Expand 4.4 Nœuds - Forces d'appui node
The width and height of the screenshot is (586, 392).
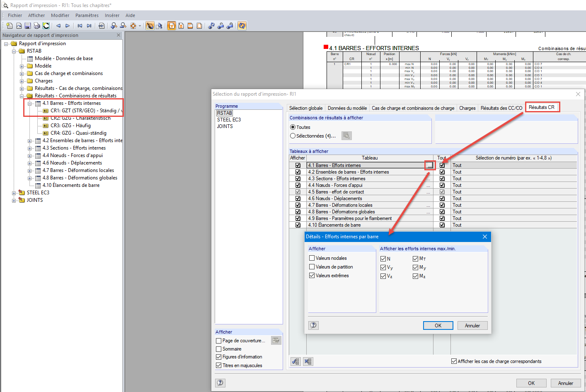pos(29,155)
